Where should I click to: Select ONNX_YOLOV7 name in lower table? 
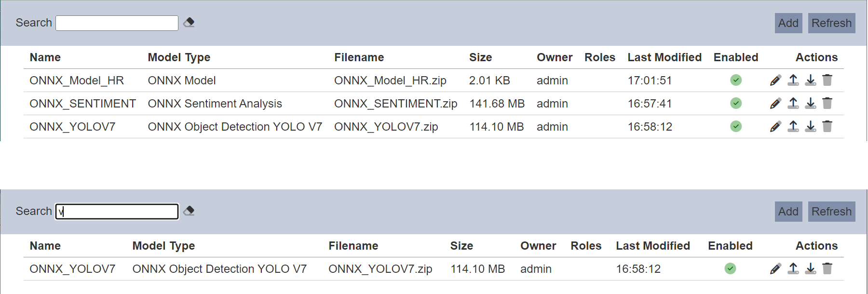(72, 269)
